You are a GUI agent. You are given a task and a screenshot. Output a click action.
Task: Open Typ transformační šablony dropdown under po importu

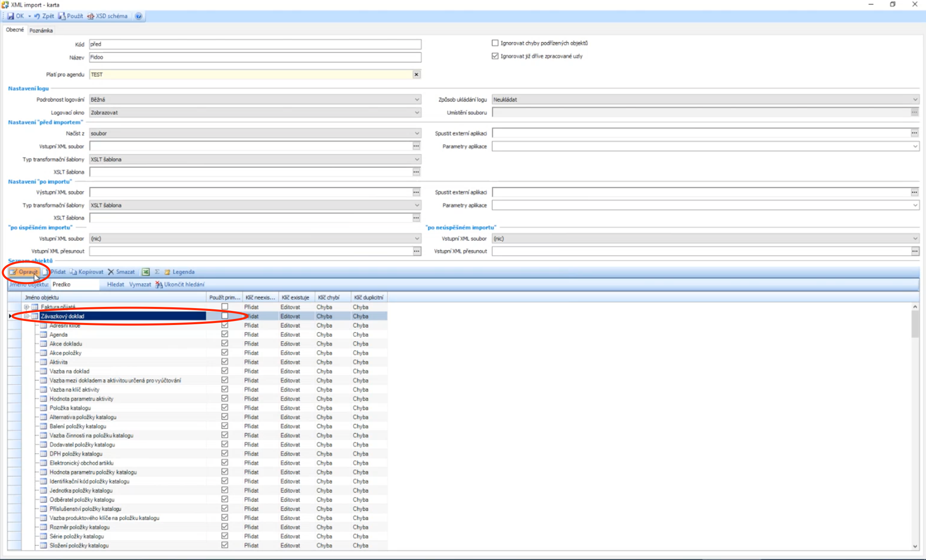pyautogui.click(x=417, y=205)
